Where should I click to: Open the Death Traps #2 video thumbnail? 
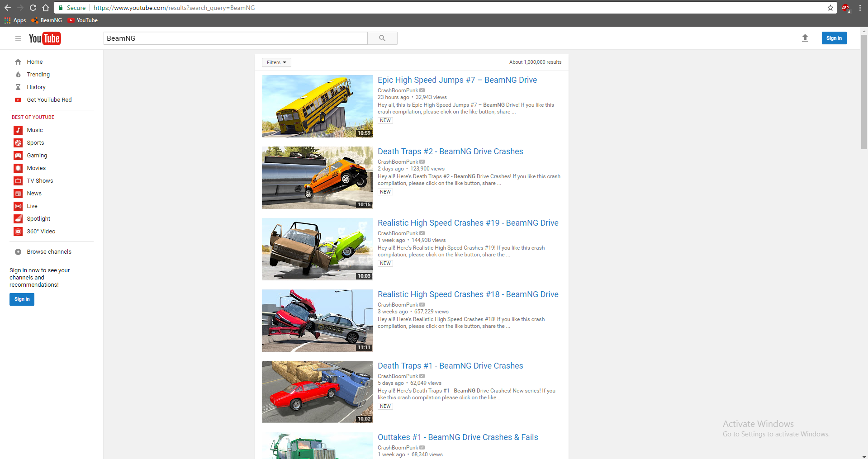(317, 178)
